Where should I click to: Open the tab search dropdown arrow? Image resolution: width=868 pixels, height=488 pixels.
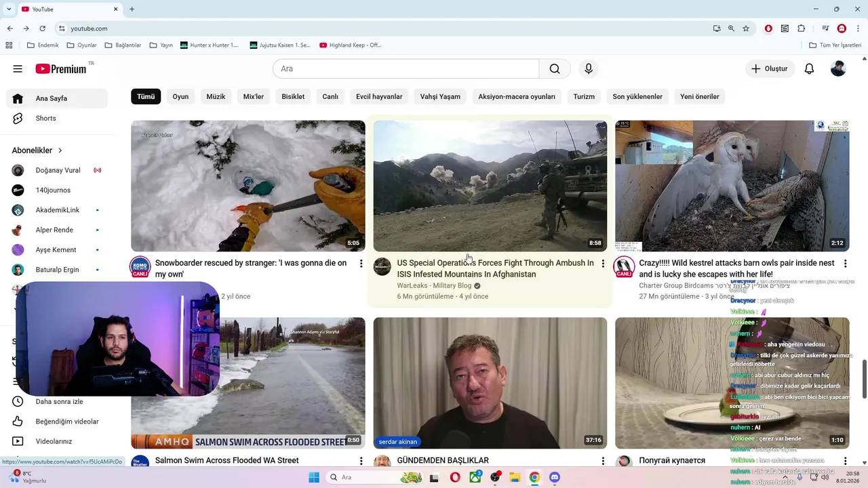point(9,9)
